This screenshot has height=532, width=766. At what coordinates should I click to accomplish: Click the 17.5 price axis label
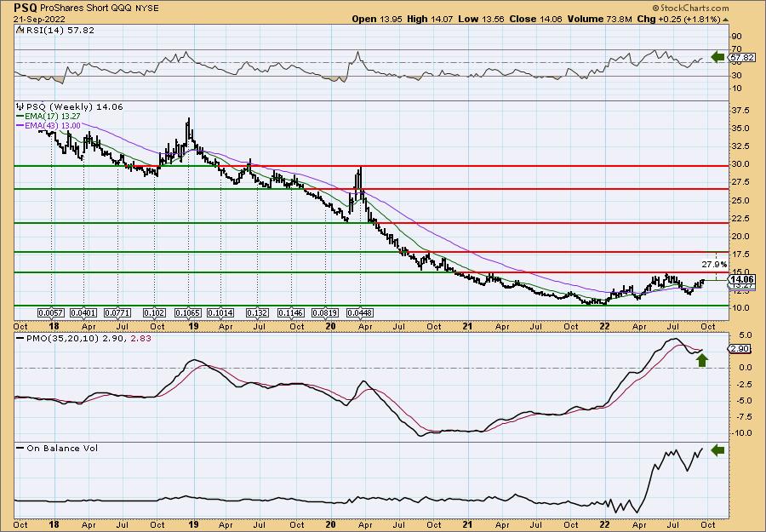coord(740,255)
